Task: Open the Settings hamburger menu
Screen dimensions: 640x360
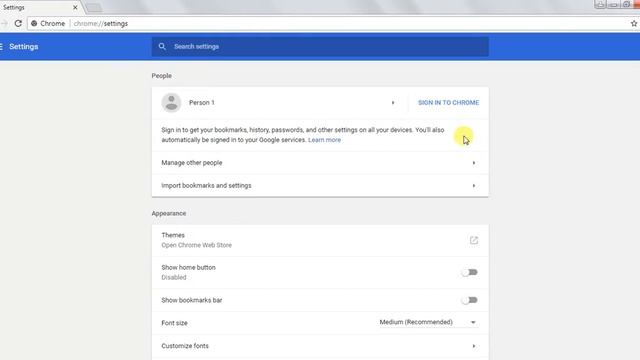Action: click(1, 47)
